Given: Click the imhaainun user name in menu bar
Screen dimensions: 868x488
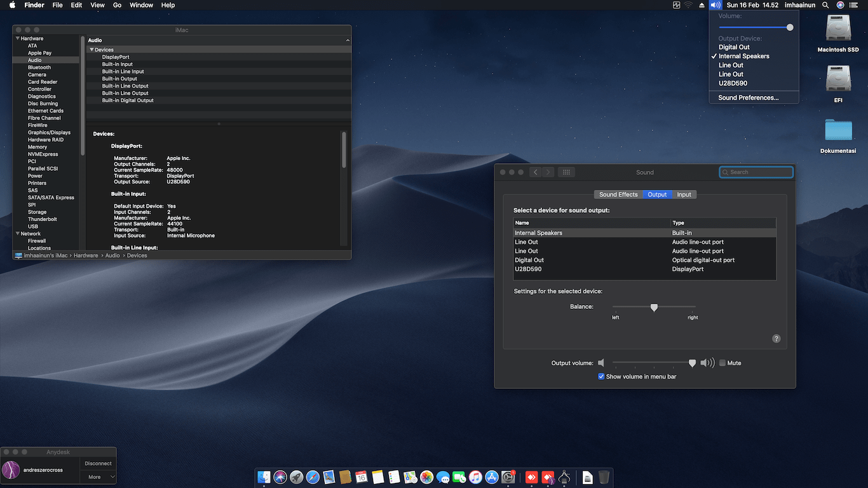Looking at the screenshot, I should pos(799,5).
